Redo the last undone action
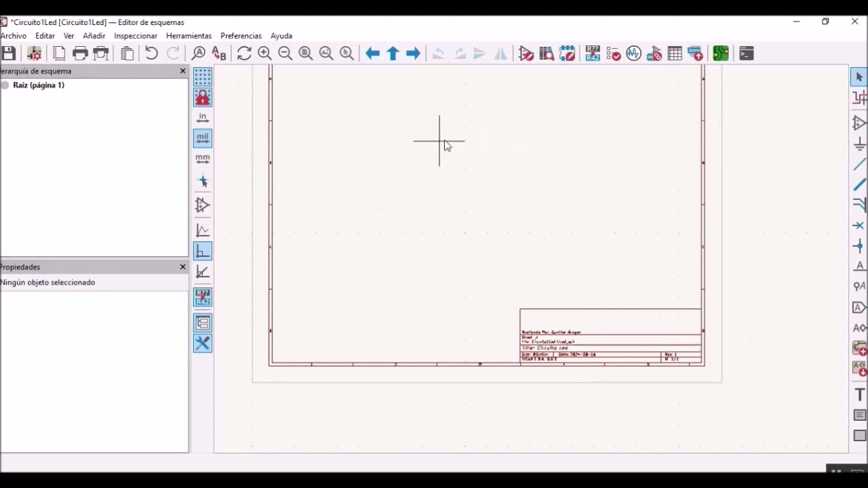The image size is (868, 488). click(x=174, y=54)
